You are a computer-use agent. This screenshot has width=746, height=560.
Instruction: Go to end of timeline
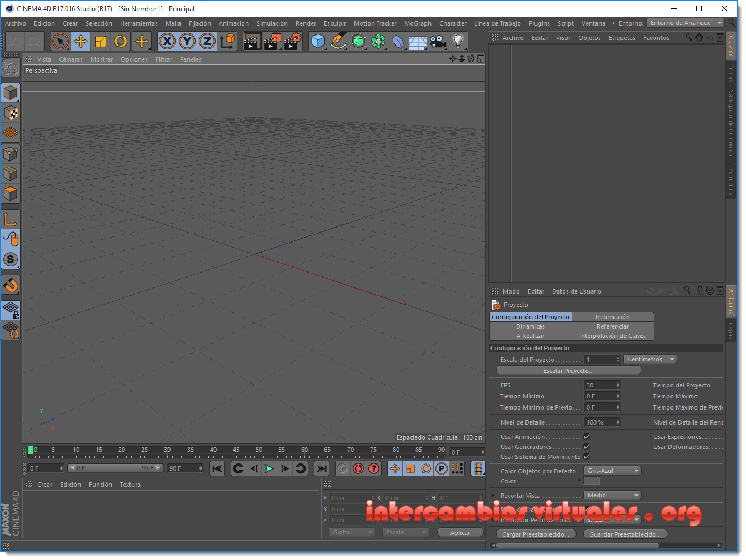(322, 469)
